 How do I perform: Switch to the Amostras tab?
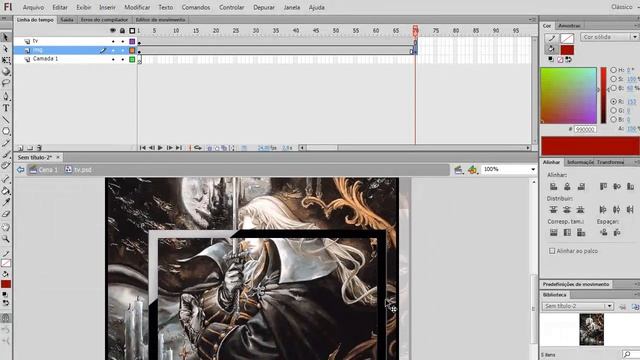pyautogui.click(x=569, y=26)
